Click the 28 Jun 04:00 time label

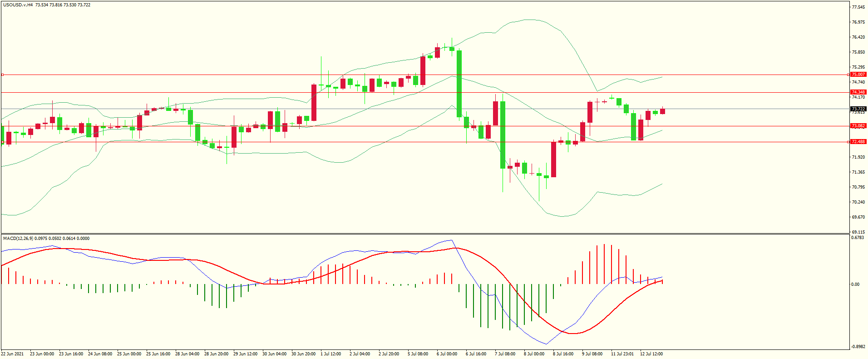[187, 354]
